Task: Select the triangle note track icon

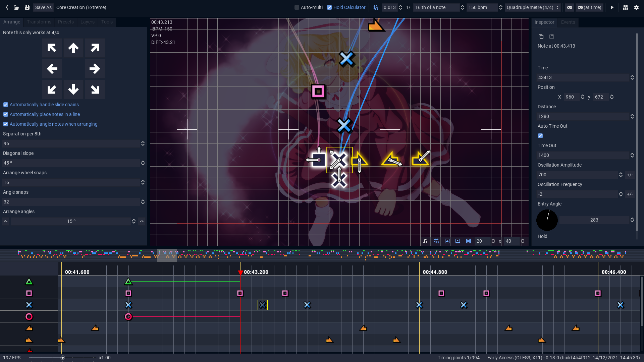Action: 29,282
